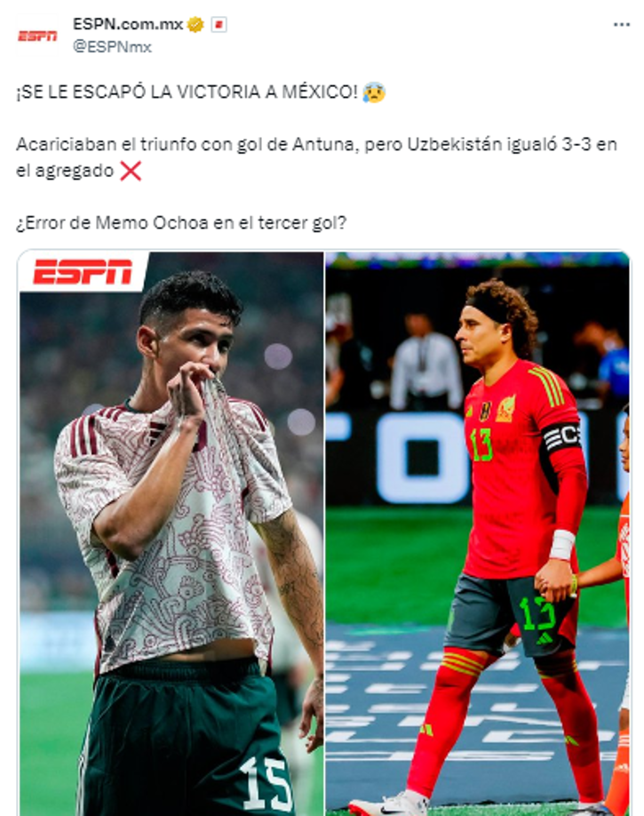The height and width of the screenshot is (816, 644).
Task: Click the crying face emoji
Action: point(373,92)
